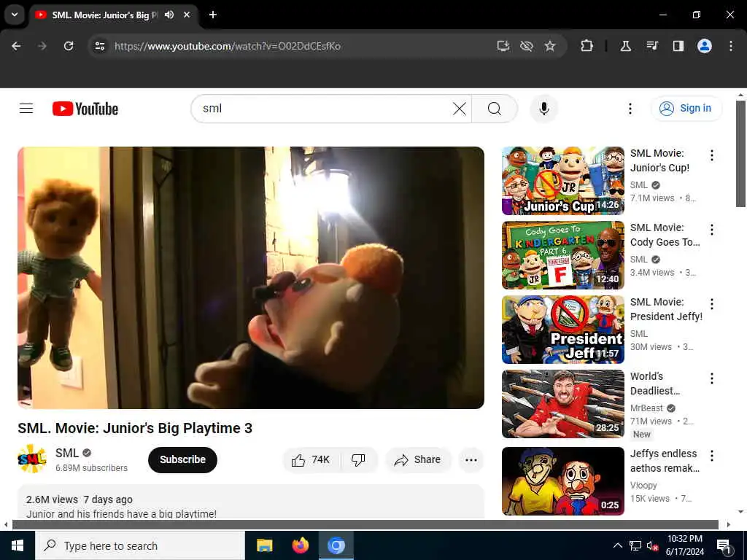Open Chrome Labs flask icon
Viewport: 747px width, 560px height.
[625, 46]
